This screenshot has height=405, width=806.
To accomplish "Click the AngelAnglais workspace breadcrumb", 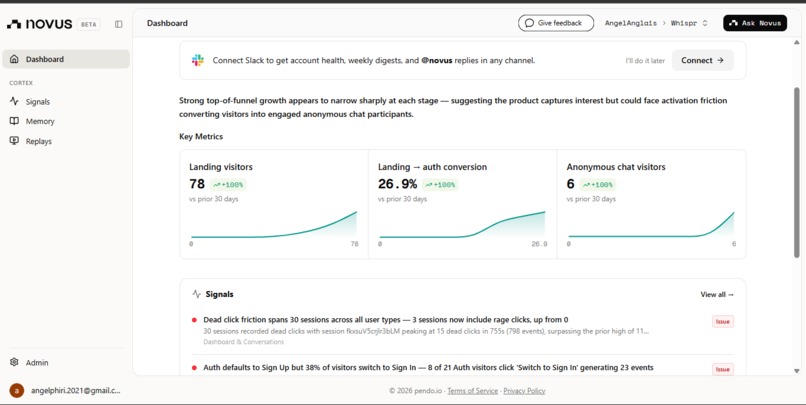I will (x=631, y=23).
